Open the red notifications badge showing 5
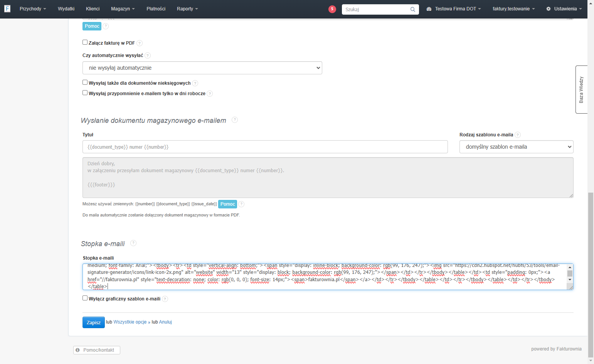The width and height of the screenshot is (594, 364). coord(332,9)
